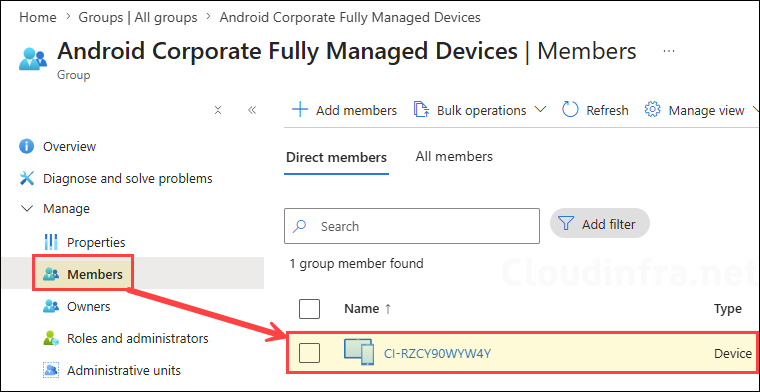Screen dimensions: 760x392
Task: Click the plus icon for Add members
Action: (300, 110)
